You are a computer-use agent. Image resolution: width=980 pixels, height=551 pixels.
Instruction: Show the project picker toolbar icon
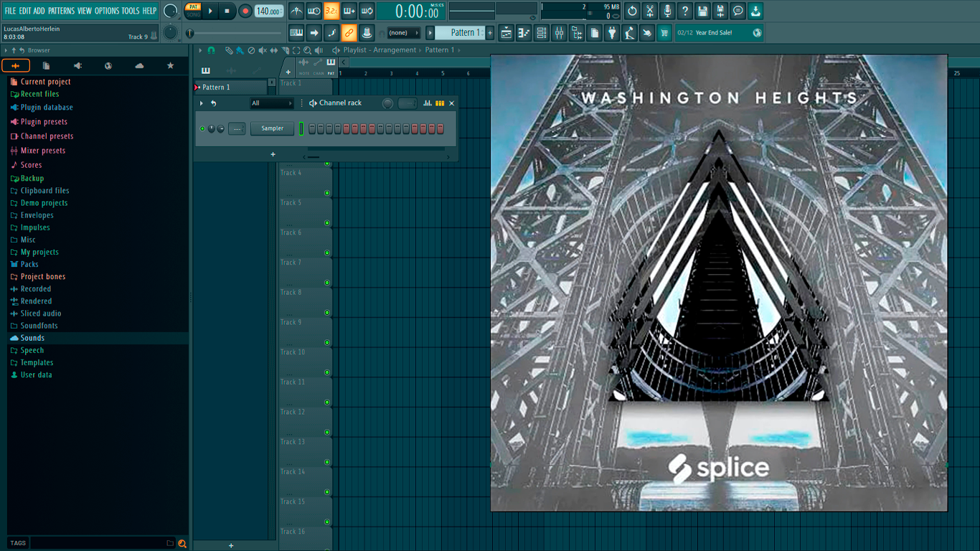[x=594, y=33]
